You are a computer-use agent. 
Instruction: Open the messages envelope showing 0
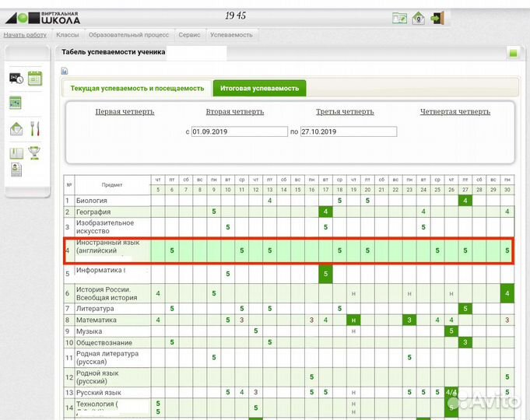(419, 18)
